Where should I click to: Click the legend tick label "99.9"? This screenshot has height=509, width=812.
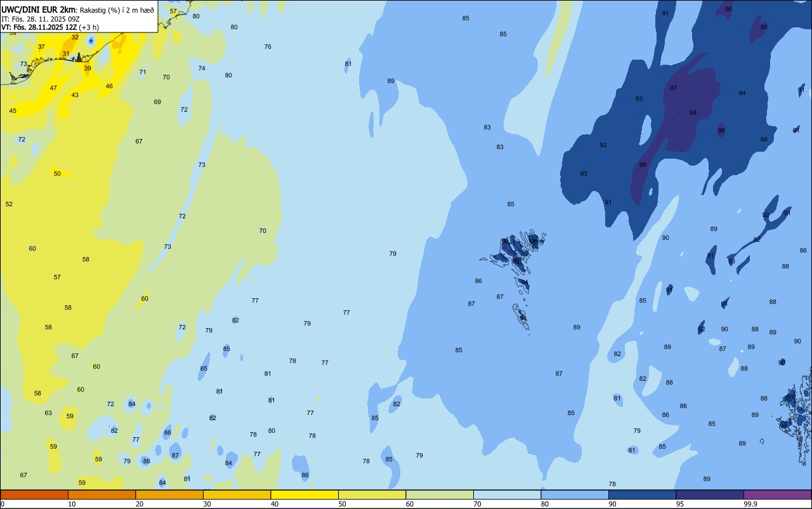[x=750, y=504]
